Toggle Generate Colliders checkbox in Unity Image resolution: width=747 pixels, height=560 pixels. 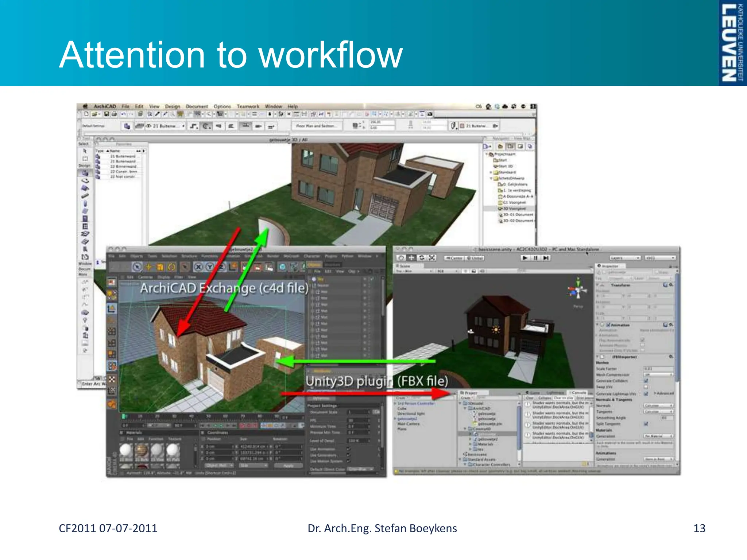(x=646, y=381)
